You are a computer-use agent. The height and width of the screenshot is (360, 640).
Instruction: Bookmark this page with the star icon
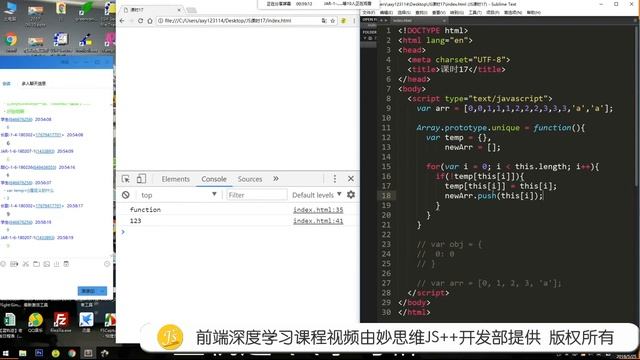point(333,20)
